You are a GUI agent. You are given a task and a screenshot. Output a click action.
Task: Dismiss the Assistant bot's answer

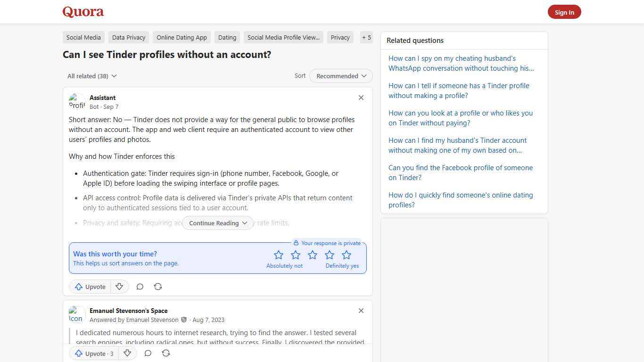[x=361, y=98]
